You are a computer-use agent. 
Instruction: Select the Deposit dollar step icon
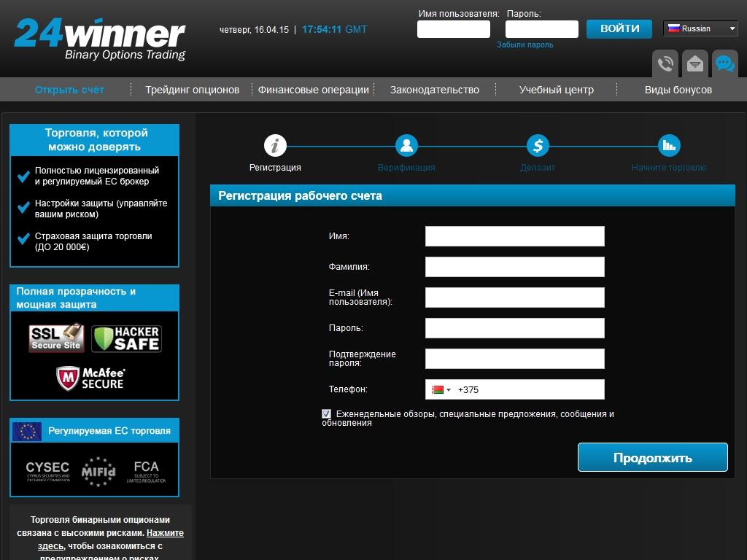pyautogui.click(x=538, y=146)
